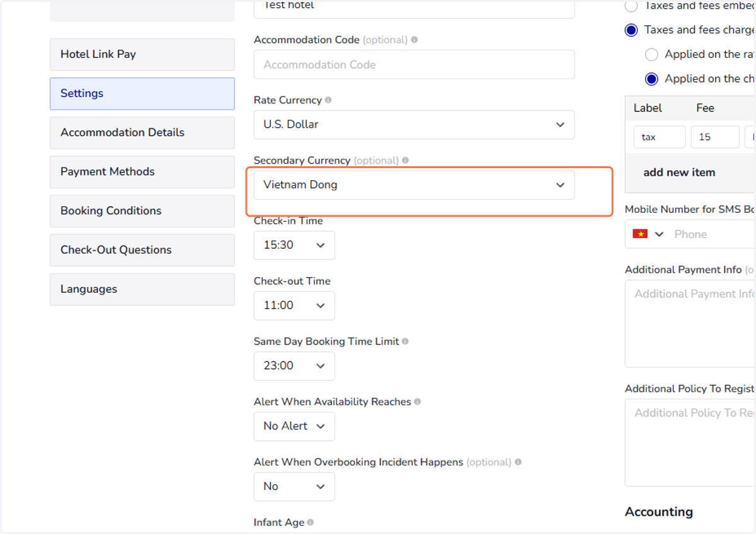Click the Additional Policy To Register text area

pos(690,443)
